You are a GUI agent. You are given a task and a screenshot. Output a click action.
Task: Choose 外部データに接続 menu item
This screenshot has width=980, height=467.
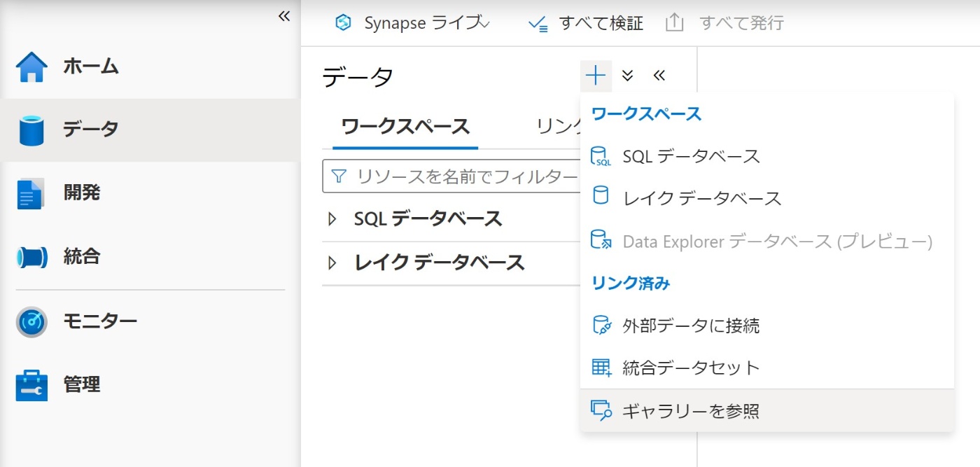767,326
